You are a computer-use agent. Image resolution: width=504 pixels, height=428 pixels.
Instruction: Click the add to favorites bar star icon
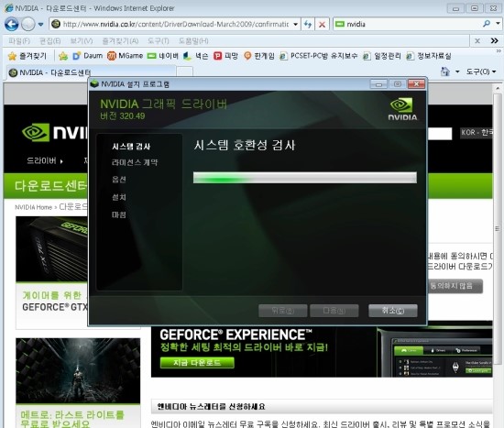tap(63, 56)
